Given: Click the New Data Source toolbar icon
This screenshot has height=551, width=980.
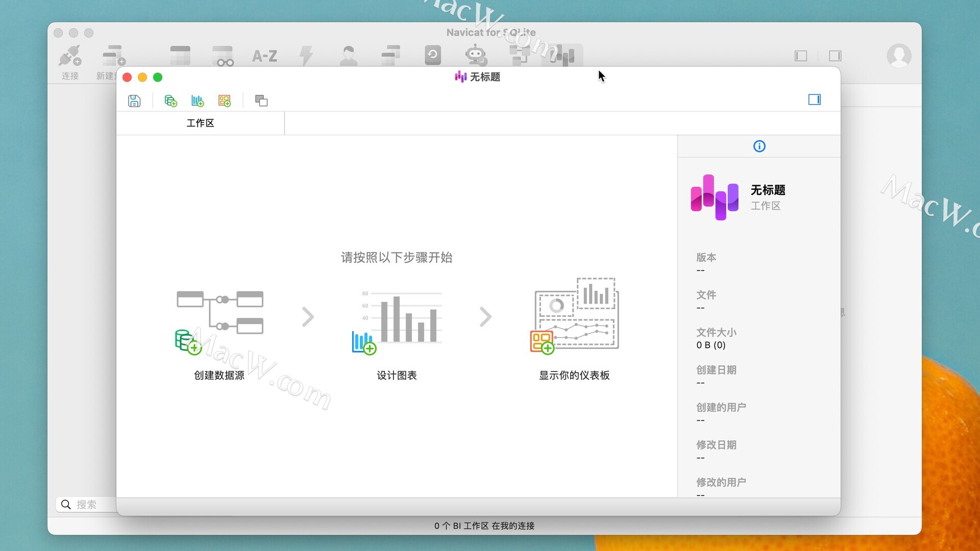Looking at the screenshot, I should [x=170, y=101].
